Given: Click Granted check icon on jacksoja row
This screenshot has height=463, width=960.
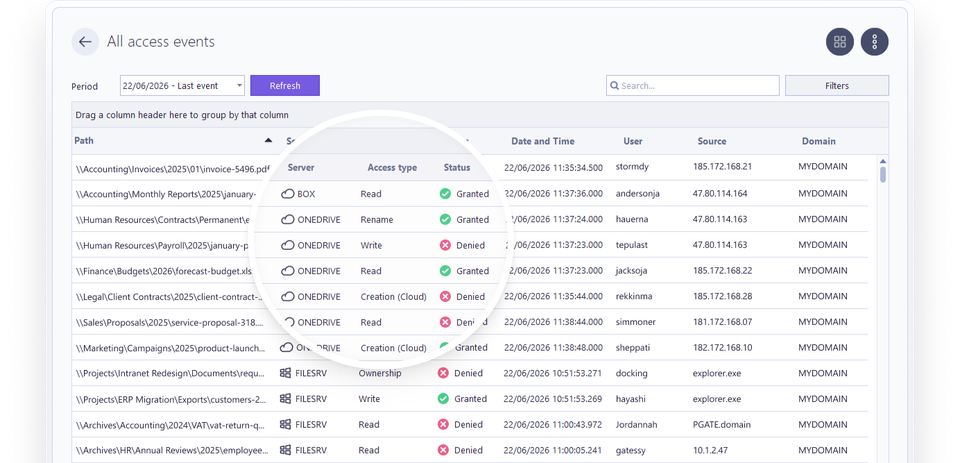Looking at the screenshot, I should coord(445,271).
